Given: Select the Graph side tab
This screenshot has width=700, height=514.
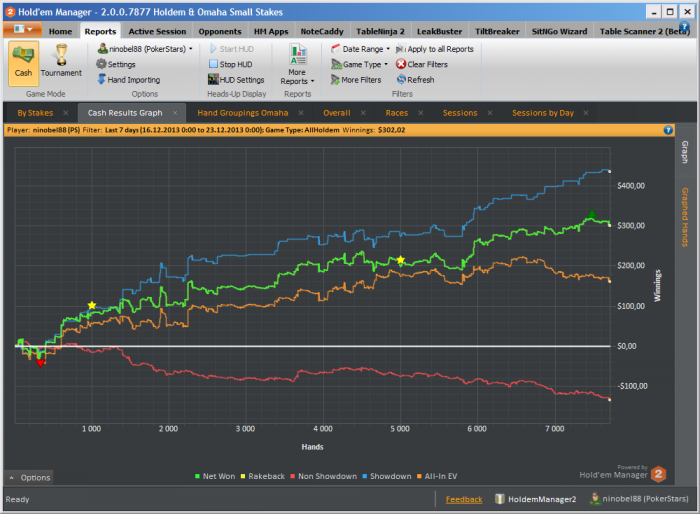Looking at the screenshot, I should [685, 152].
